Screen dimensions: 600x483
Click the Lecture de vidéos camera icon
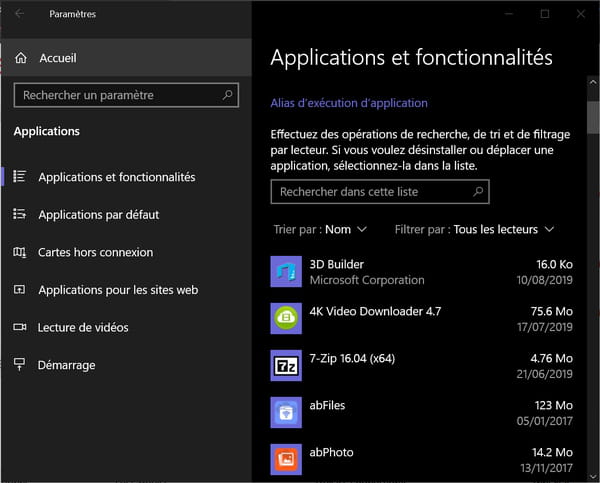tap(20, 327)
